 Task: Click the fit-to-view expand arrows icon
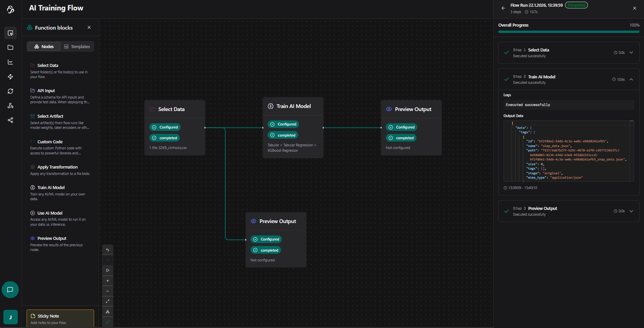pyautogui.click(x=108, y=301)
